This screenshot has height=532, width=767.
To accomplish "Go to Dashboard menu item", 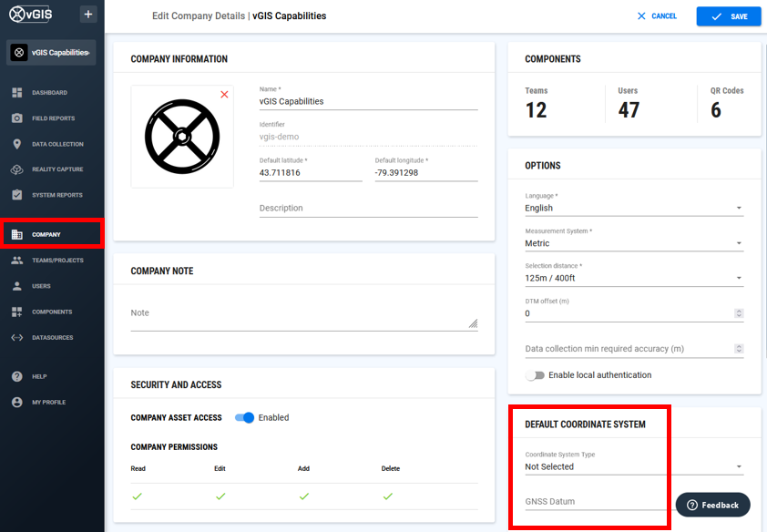I will [x=49, y=92].
